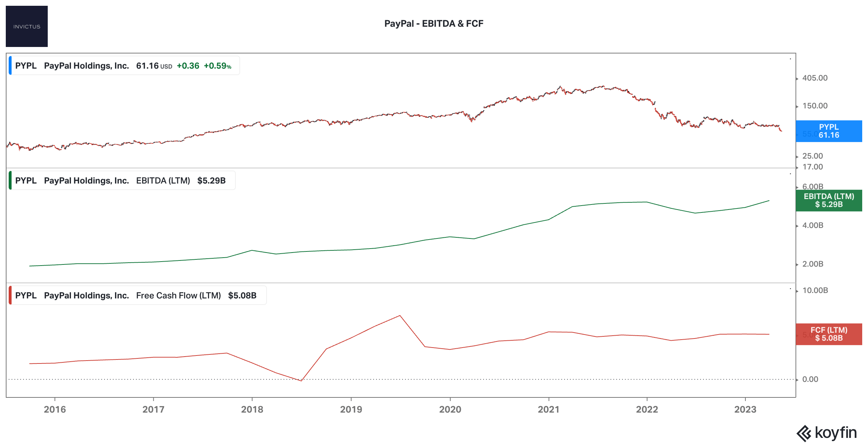Click the koyfin wordmark text
Image resolution: width=868 pixels, height=448 pixels.
click(835, 433)
